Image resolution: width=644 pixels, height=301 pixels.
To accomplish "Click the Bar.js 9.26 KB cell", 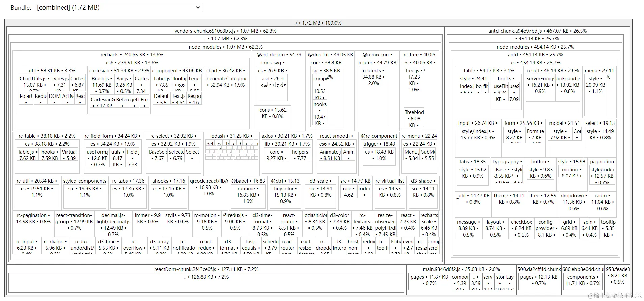I will pos(124,85).
